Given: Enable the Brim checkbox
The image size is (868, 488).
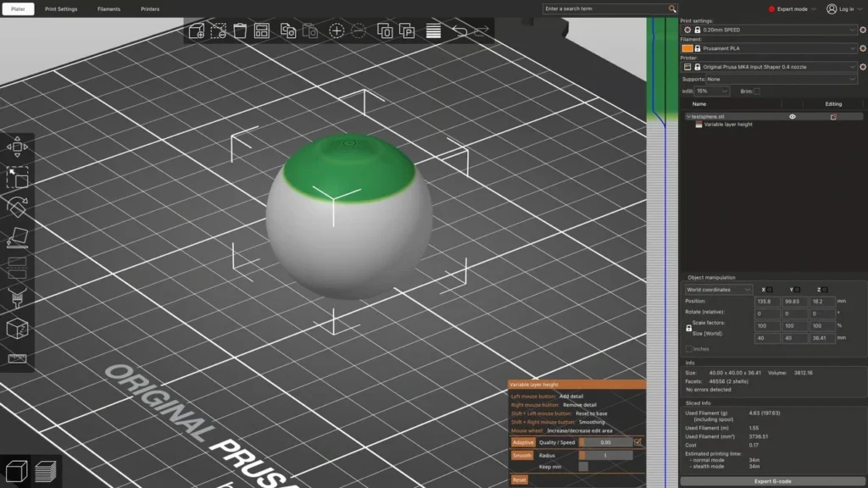Looking at the screenshot, I should 757,91.
